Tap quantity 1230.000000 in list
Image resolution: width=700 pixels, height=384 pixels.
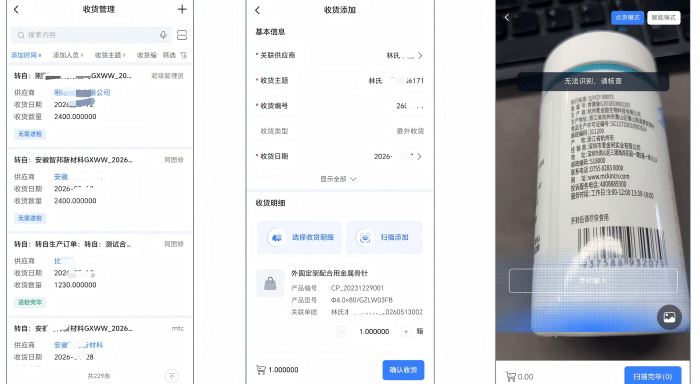click(75, 285)
